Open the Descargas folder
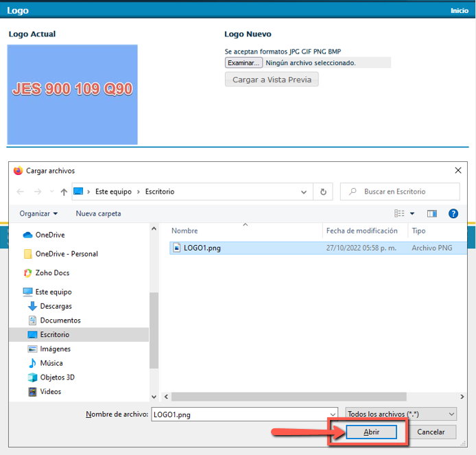The image size is (476, 455). [56, 306]
